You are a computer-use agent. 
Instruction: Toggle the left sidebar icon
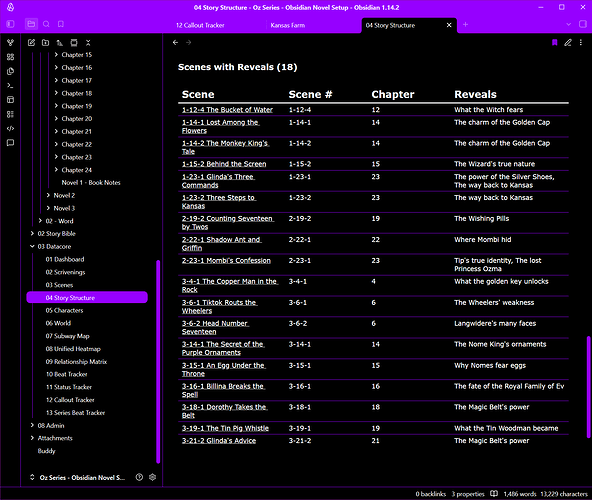[x=10, y=24]
